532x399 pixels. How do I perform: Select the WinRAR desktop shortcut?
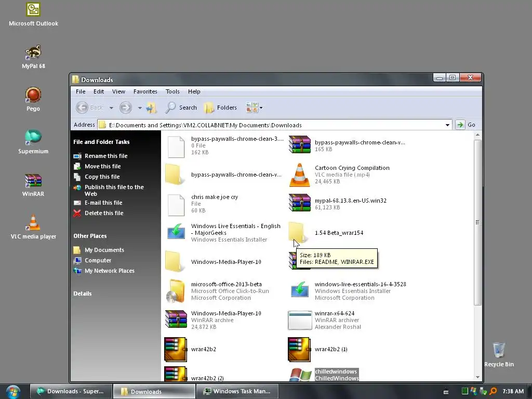click(x=33, y=185)
